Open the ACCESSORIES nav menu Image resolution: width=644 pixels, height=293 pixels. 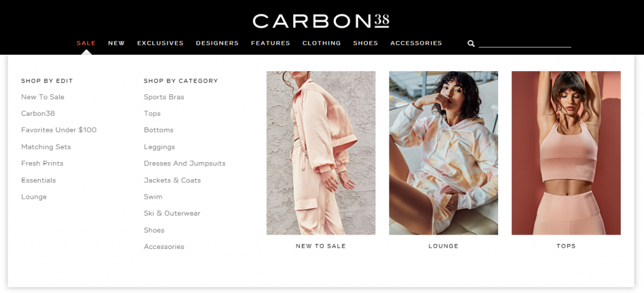tap(416, 43)
